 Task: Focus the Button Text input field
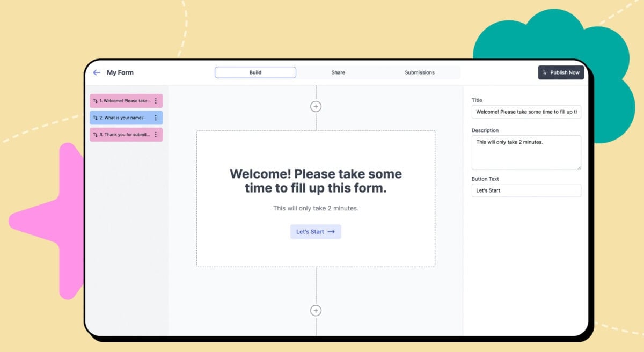(x=526, y=190)
